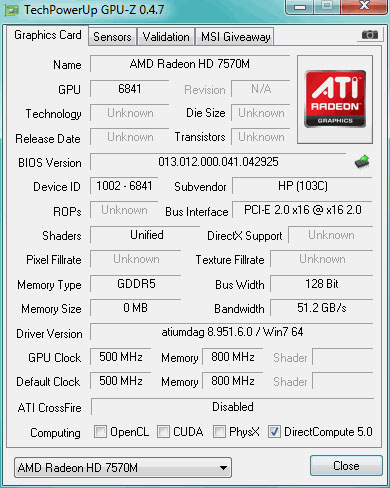Uncheck the DirectCompute 5.0 checkbox
The image size is (390, 488).
tap(274, 432)
